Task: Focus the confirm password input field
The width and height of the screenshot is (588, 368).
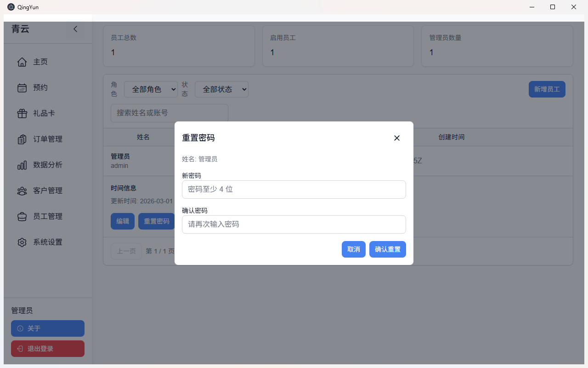Action: tap(294, 224)
